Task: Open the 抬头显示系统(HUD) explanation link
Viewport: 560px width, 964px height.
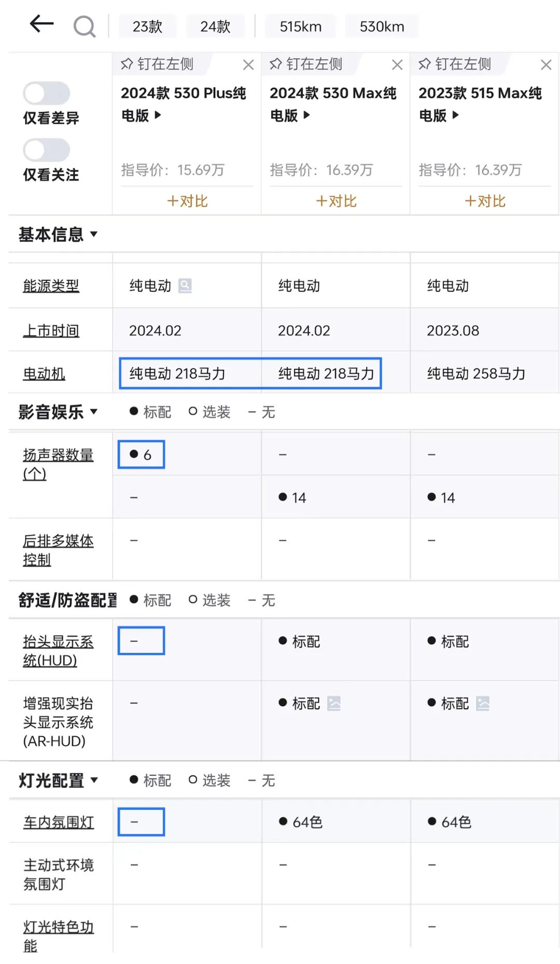Action: pos(58,651)
